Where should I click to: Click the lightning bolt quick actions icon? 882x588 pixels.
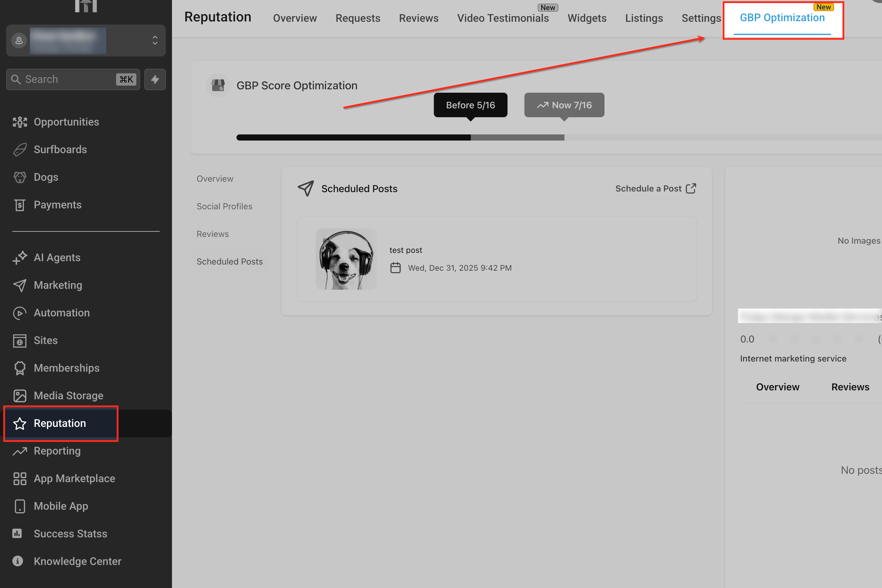[154, 79]
